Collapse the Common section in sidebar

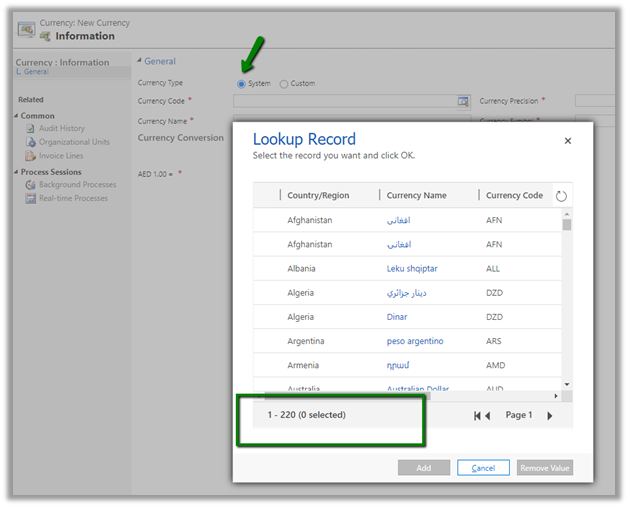tap(17, 116)
